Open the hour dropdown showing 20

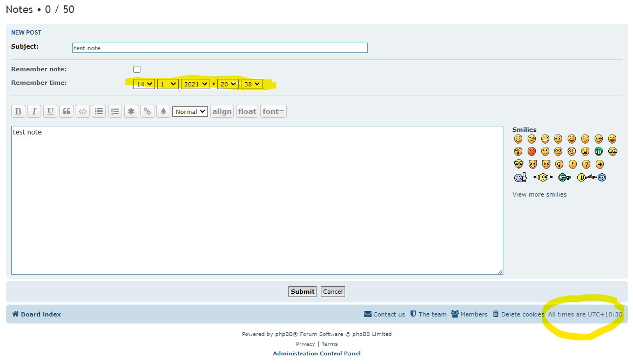[227, 83]
